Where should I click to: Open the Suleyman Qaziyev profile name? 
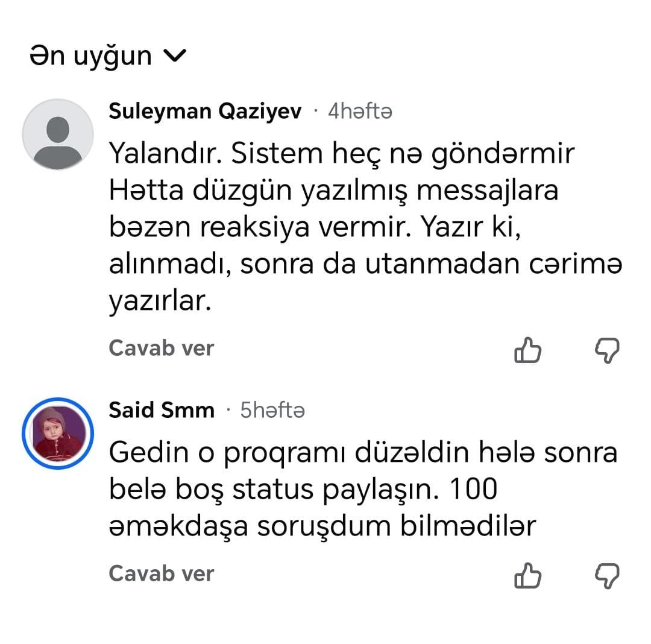click(x=205, y=112)
